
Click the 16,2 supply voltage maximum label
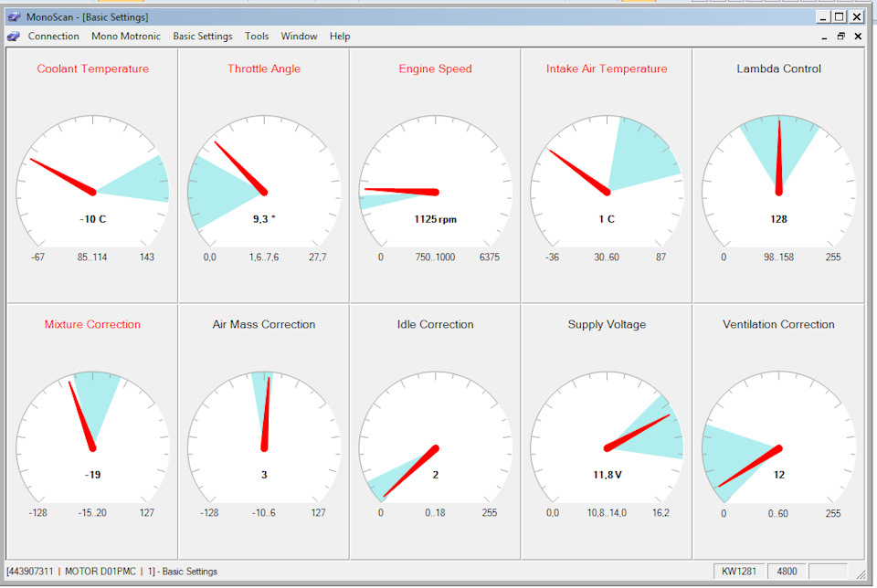[x=660, y=512]
